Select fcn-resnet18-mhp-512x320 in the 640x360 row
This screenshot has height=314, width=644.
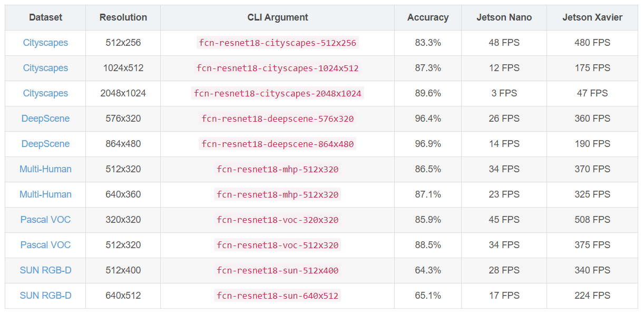coord(278,194)
